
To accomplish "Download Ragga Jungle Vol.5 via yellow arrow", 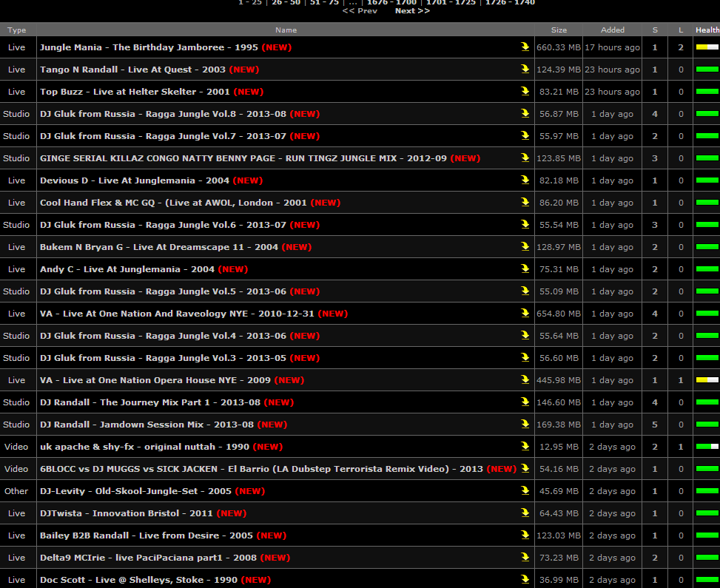I will pyautogui.click(x=525, y=291).
